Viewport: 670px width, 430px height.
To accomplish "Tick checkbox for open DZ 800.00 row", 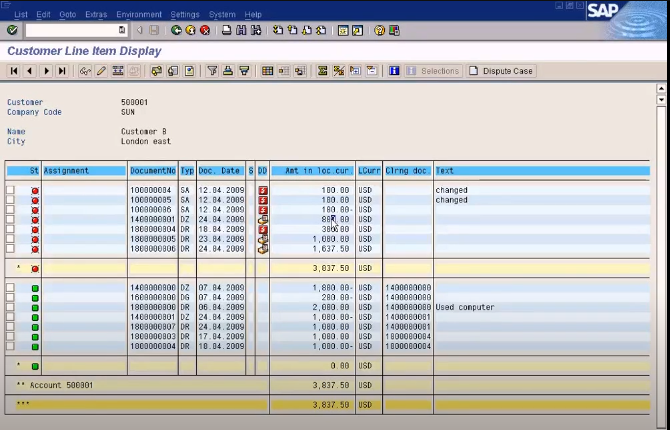I will click(10, 219).
